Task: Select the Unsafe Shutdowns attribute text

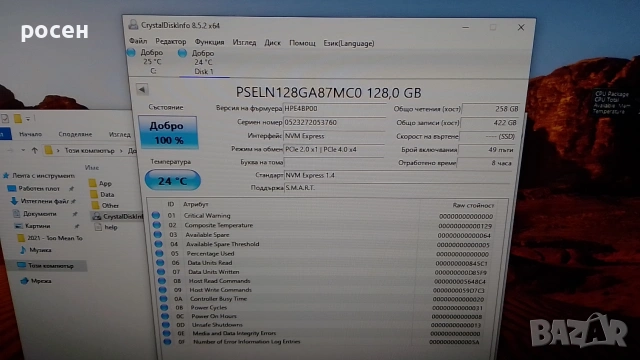Action: point(217,325)
